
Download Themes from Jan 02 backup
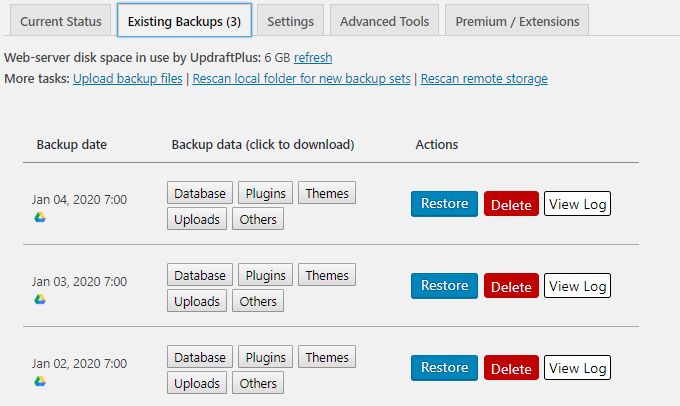pos(327,357)
